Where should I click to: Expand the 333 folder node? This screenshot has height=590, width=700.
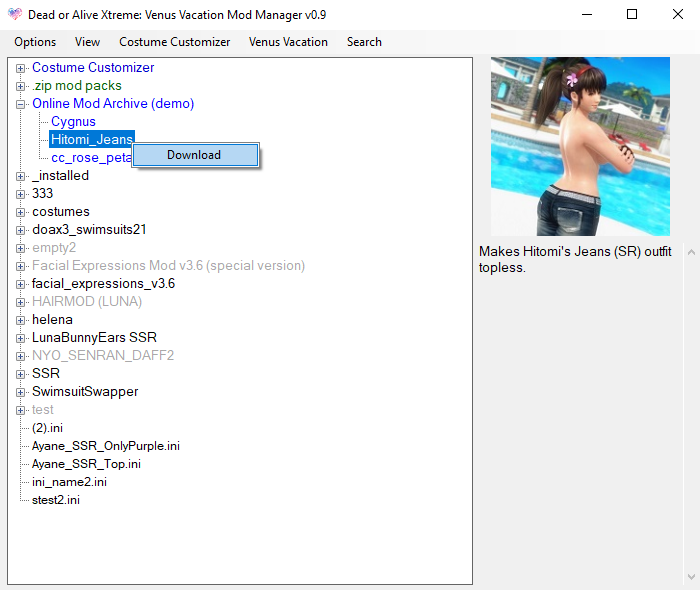[x=20, y=194]
